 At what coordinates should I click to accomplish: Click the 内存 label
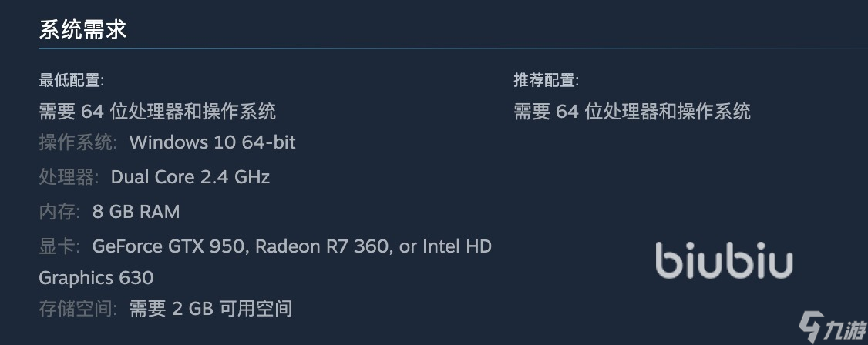[60, 212]
